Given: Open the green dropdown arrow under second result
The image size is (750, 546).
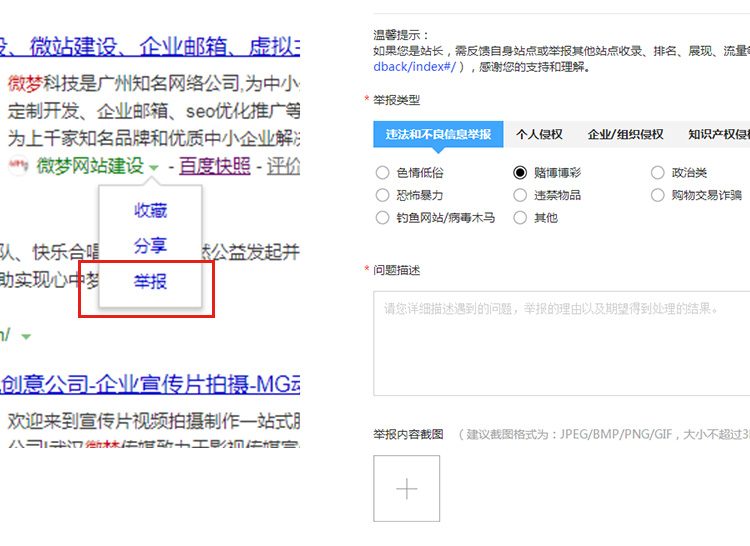Looking at the screenshot, I should (26, 337).
